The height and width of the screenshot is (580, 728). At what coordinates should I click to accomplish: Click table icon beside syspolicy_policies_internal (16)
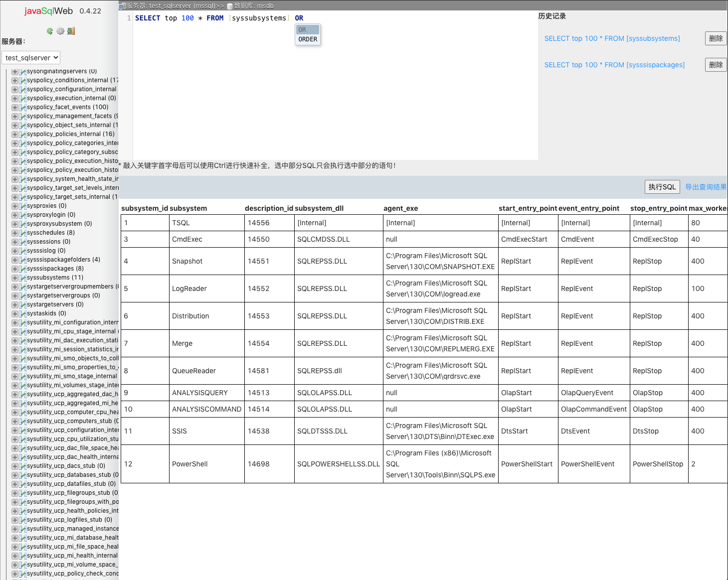click(x=23, y=135)
